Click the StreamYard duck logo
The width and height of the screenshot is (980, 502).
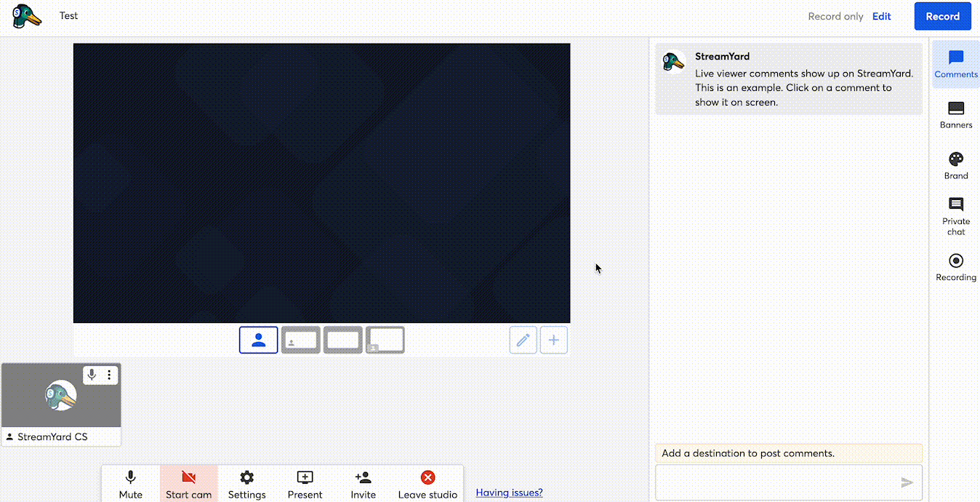coord(27,16)
